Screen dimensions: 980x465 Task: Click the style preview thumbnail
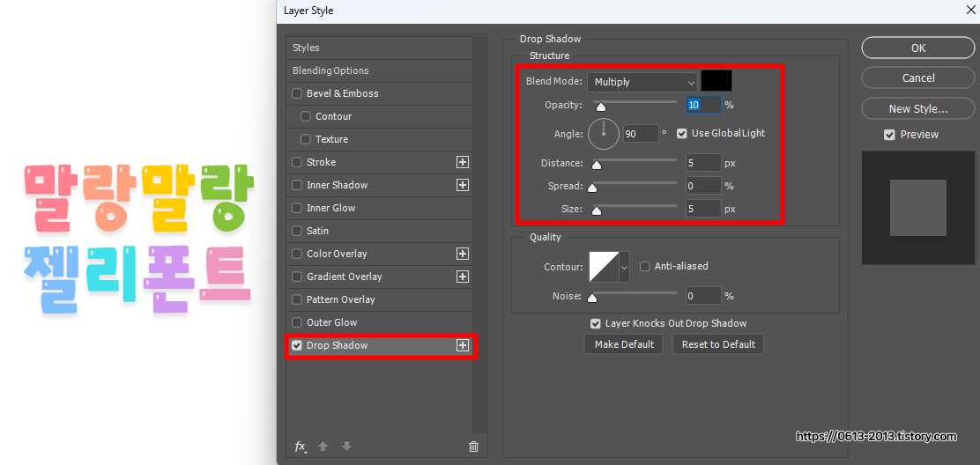[917, 208]
